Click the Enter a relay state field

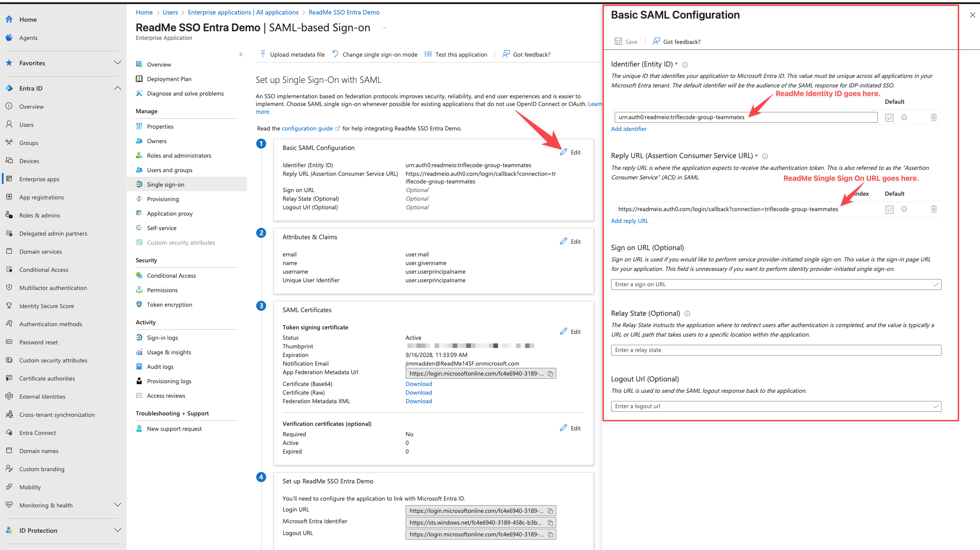[776, 350]
